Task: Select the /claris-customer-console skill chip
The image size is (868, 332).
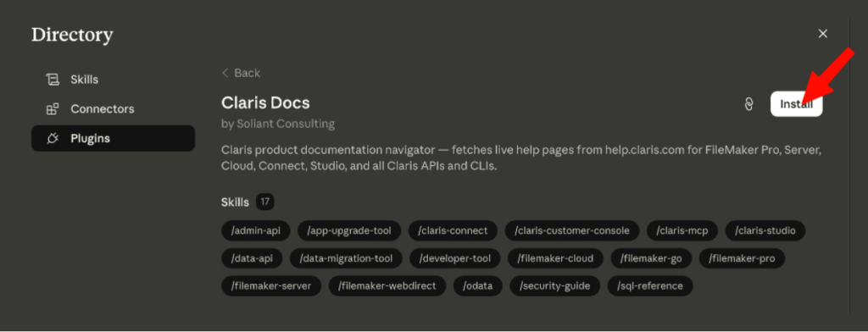Action: (572, 230)
